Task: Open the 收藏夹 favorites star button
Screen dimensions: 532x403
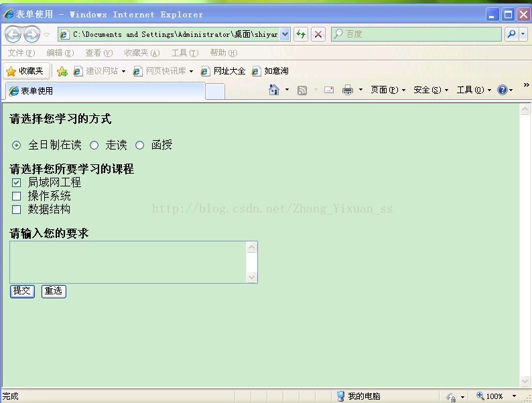Action: click(x=25, y=71)
